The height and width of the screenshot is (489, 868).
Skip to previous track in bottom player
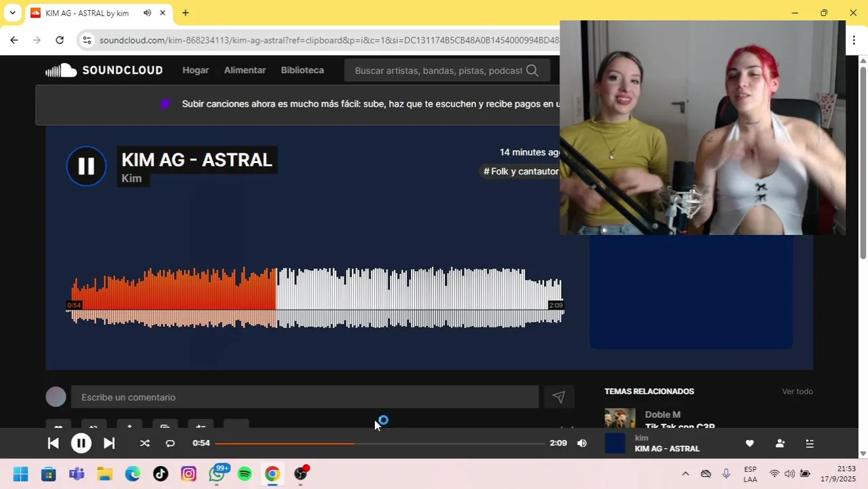point(53,443)
